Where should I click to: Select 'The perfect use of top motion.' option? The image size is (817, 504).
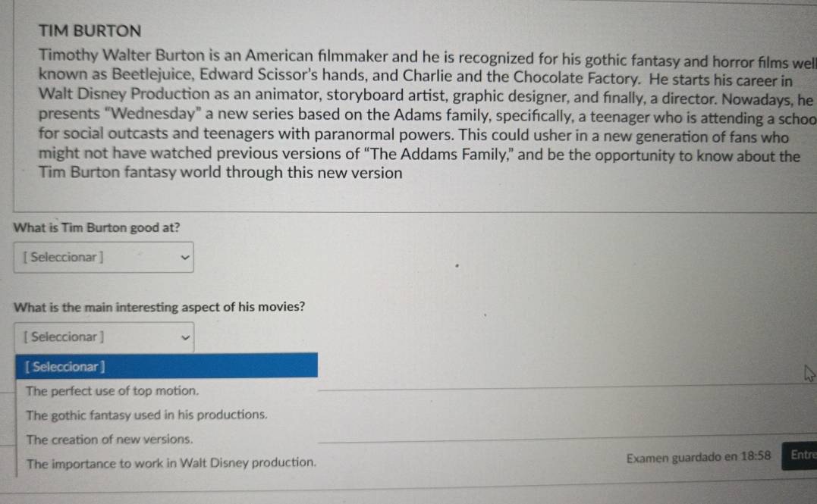click(x=112, y=392)
